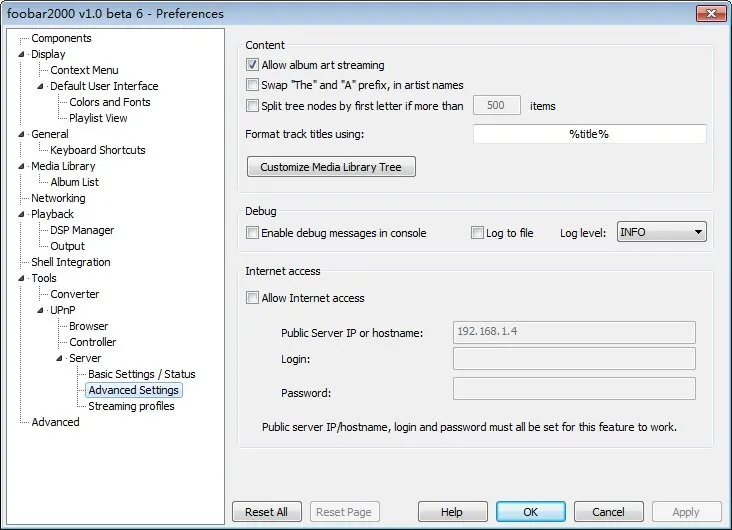732x530 pixels.
Task: Click the Cancel button
Action: pyautogui.click(x=608, y=512)
